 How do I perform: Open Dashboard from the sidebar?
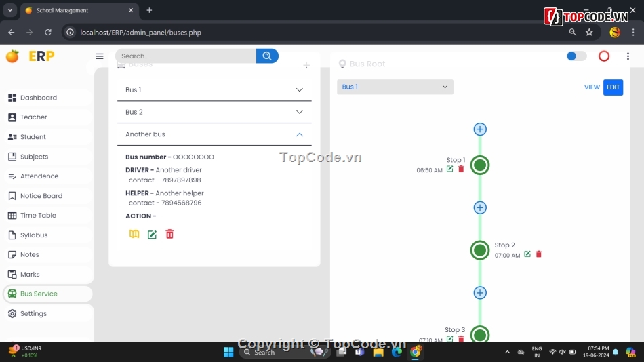(39, 98)
